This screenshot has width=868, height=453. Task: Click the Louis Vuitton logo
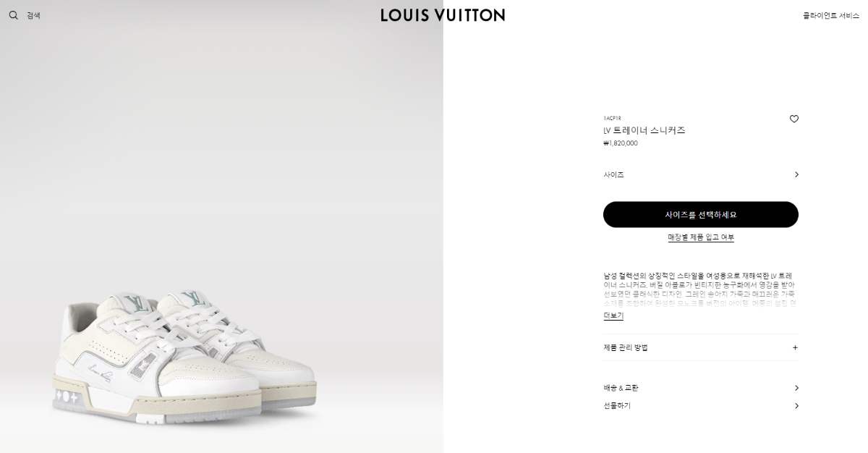(443, 15)
